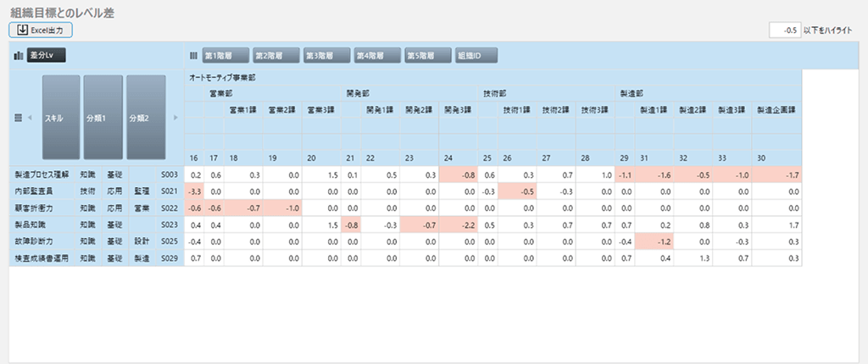Click the column fields icon beside 第1階層
The height and width of the screenshot is (364, 868).
tap(193, 56)
